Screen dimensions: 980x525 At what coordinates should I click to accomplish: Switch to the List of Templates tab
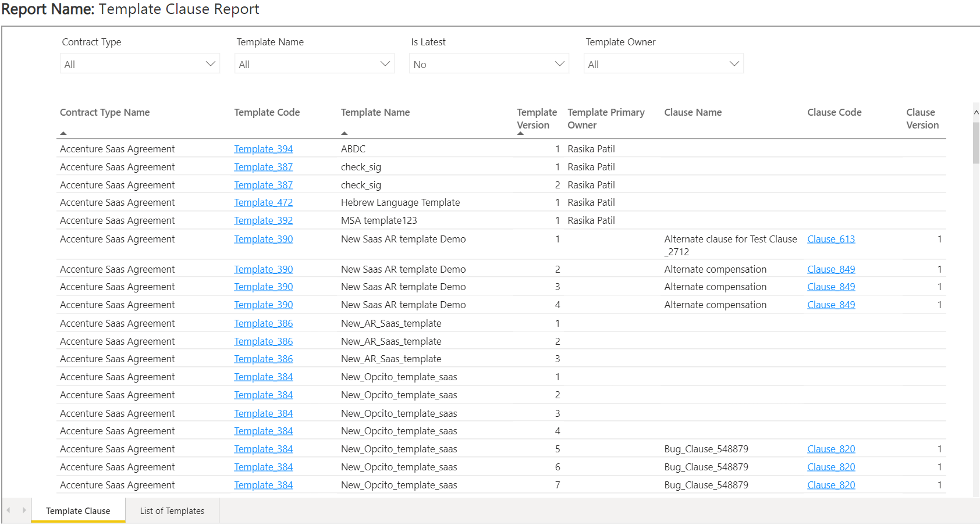click(x=172, y=511)
